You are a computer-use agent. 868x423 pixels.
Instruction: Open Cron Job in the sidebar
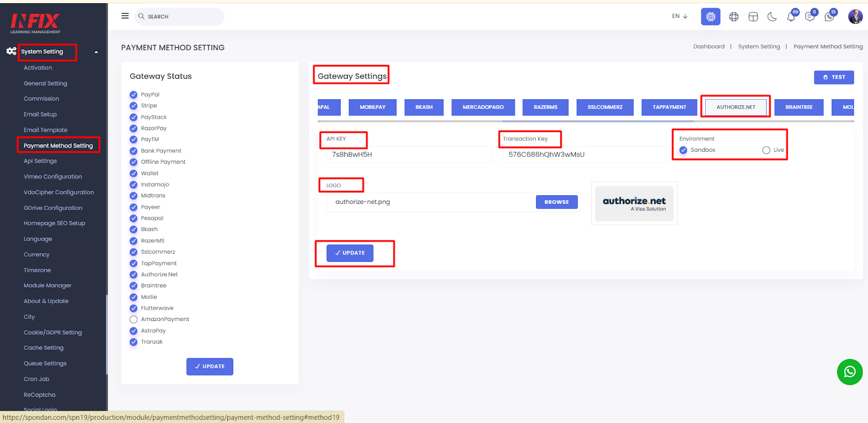point(36,379)
